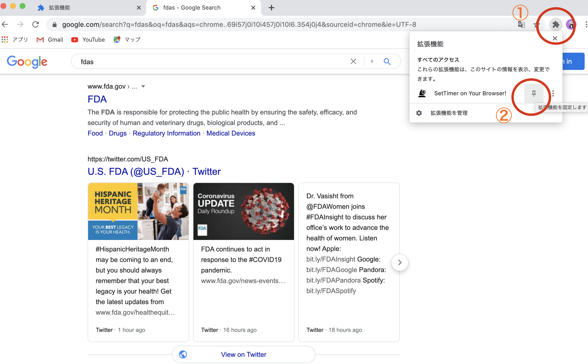Open the Hispanic Heritage Month tweet image
This screenshot has width=588, height=364.
138,211
